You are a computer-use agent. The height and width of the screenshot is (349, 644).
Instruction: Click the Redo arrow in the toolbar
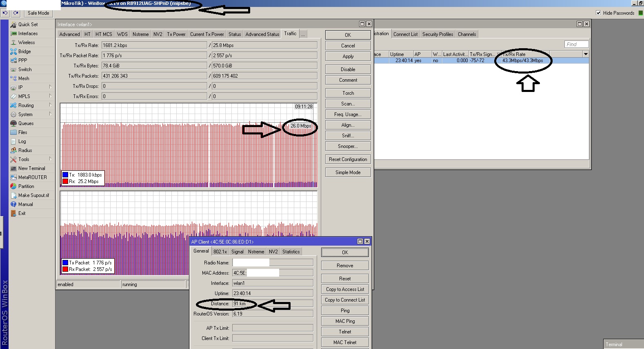[16, 13]
